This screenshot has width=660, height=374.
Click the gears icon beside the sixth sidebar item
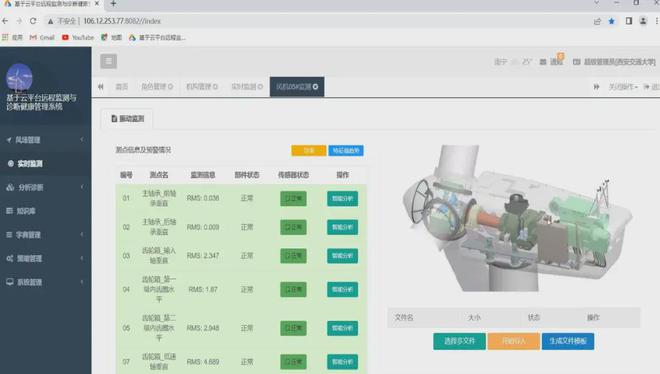[10, 258]
